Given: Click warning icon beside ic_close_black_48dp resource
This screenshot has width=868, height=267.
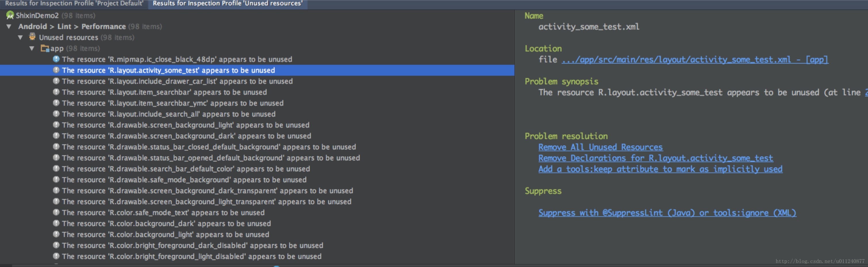Looking at the screenshot, I should 56,59.
